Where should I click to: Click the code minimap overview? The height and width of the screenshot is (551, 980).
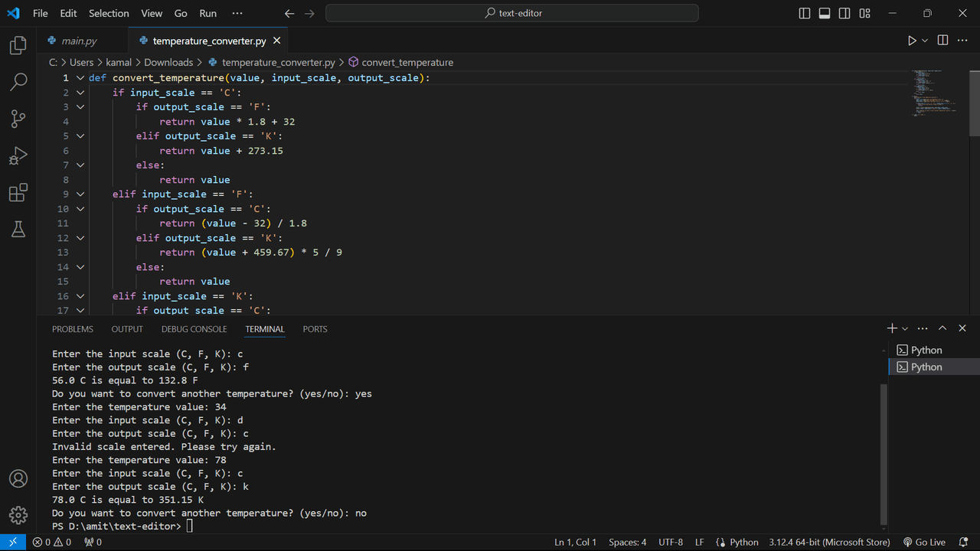point(935,93)
